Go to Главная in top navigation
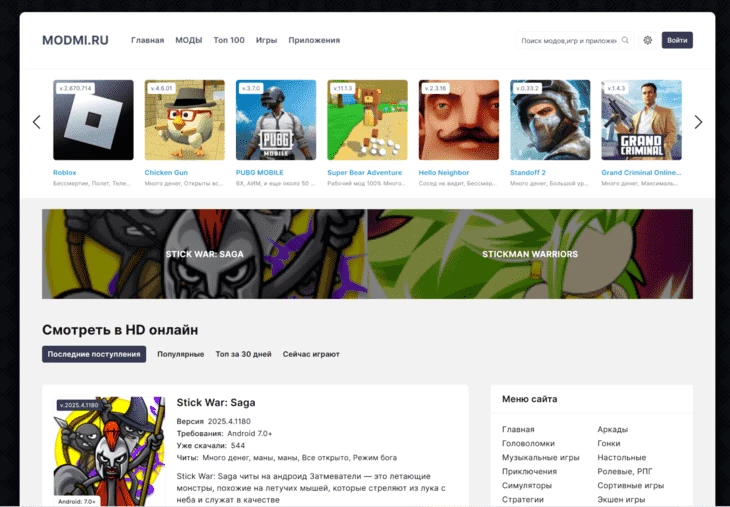This screenshot has width=730, height=507. (148, 40)
